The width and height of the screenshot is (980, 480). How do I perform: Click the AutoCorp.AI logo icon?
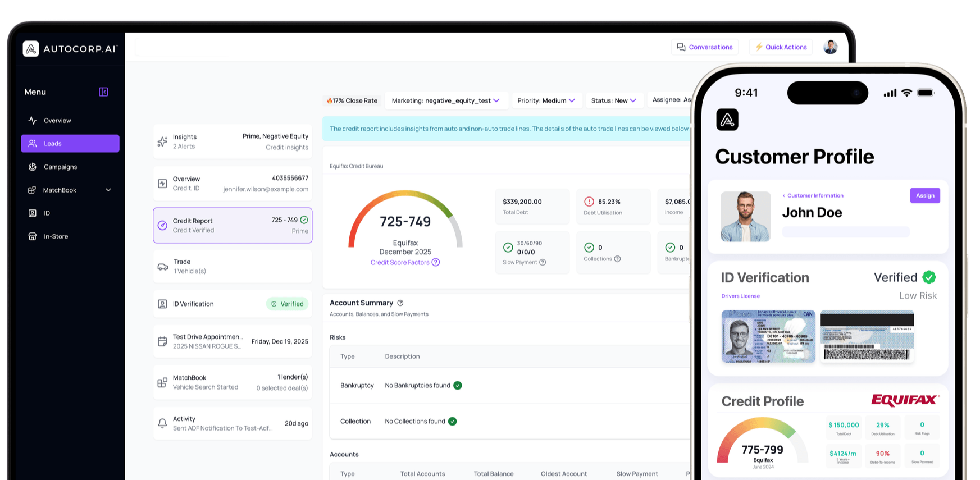31,49
